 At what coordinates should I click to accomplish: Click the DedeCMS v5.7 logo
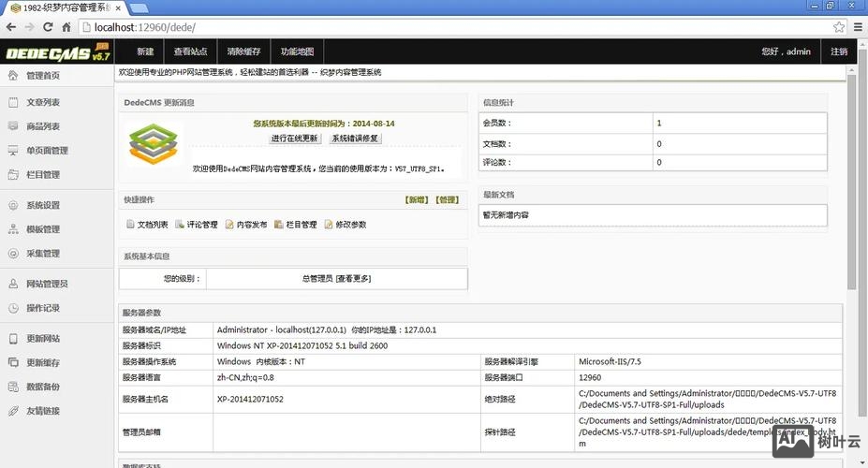57,52
